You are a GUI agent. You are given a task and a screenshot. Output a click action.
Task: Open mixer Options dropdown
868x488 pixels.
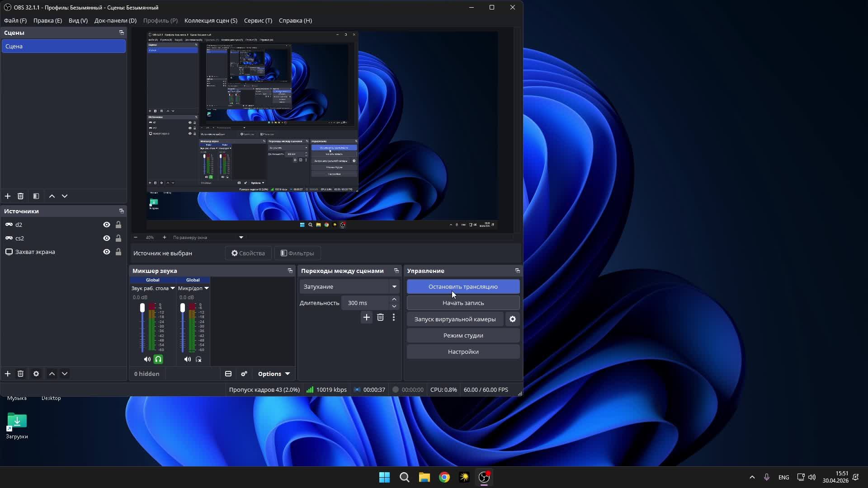(x=274, y=374)
